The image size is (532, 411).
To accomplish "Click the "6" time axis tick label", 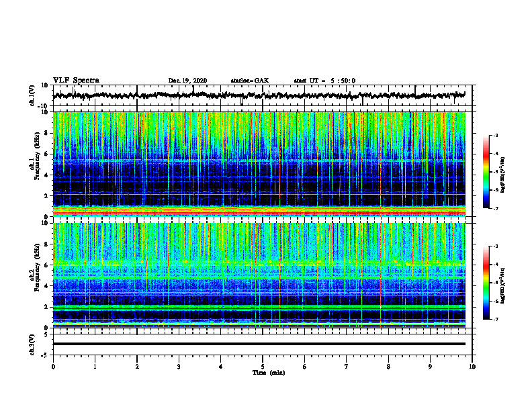I will [305, 367].
